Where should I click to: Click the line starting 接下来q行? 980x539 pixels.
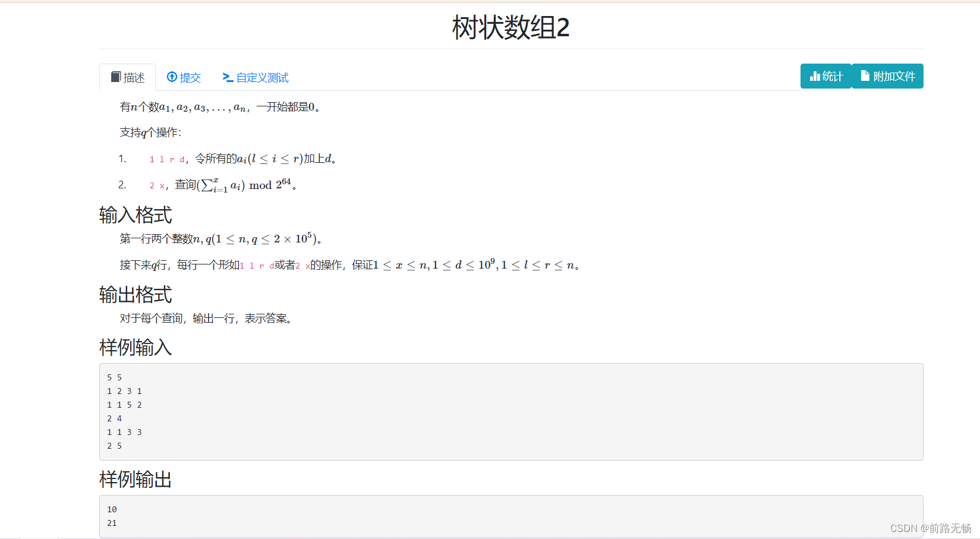pyautogui.click(x=349, y=265)
